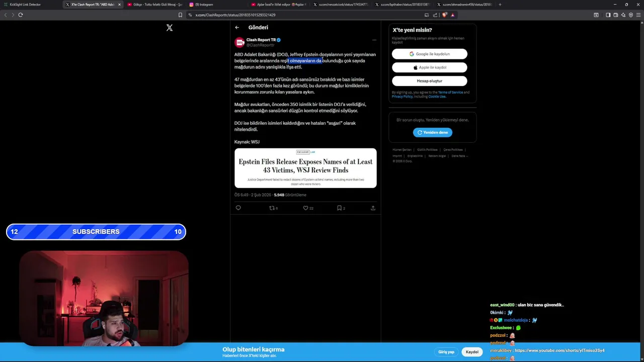Click the verified badge beside Clash Report TR
Screen dimensions: 644x362
tap(279, 40)
